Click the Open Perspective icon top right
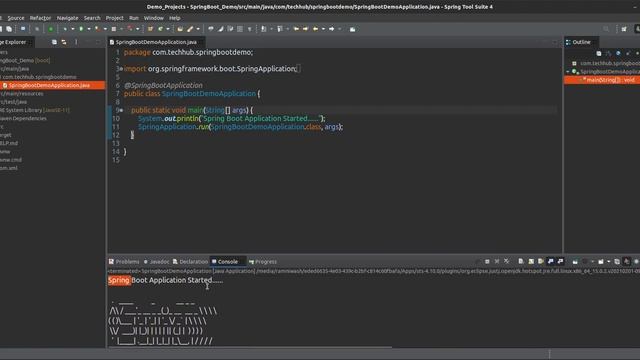This screenshot has height=360, width=640. pyautogui.click(x=624, y=29)
